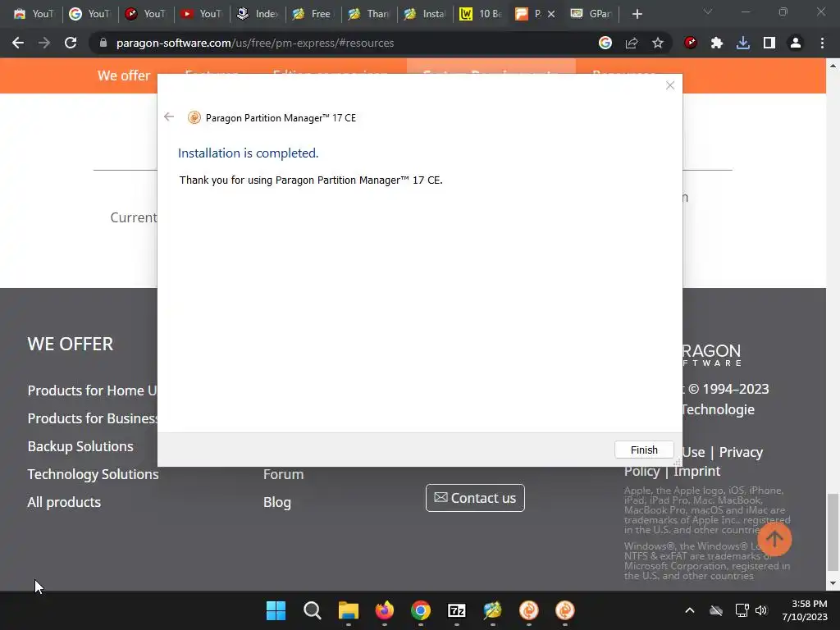Viewport: 840px width, 630px height.
Task: Expand the tab search chevron
Action: pyautogui.click(x=708, y=11)
